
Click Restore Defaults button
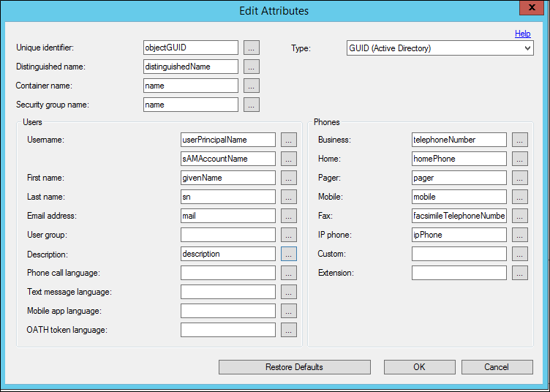pyautogui.click(x=295, y=367)
